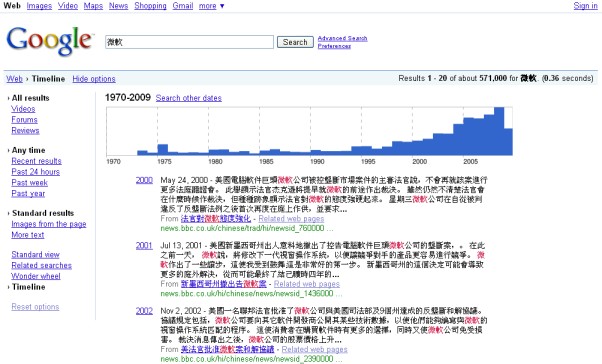Screen dimensions: 602x364
Task: Show Related searches view
Action: click(x=41, y=265)
